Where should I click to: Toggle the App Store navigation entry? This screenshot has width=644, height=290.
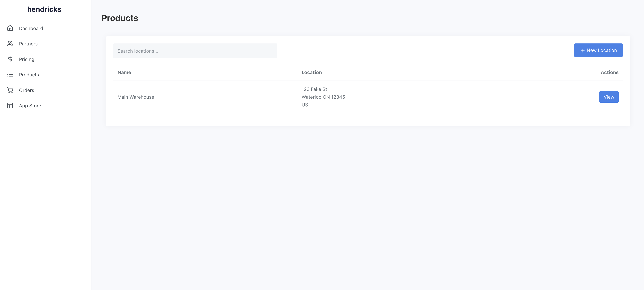click(30, 106)
